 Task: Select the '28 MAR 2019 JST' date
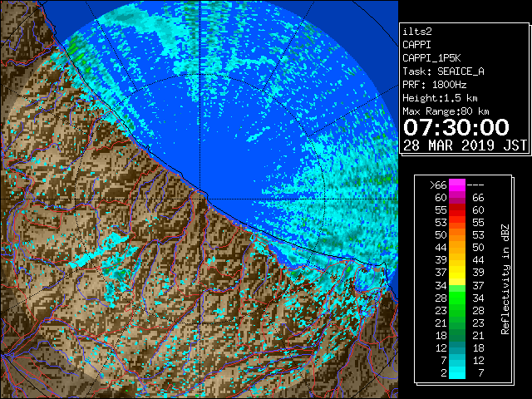point(465,145)
